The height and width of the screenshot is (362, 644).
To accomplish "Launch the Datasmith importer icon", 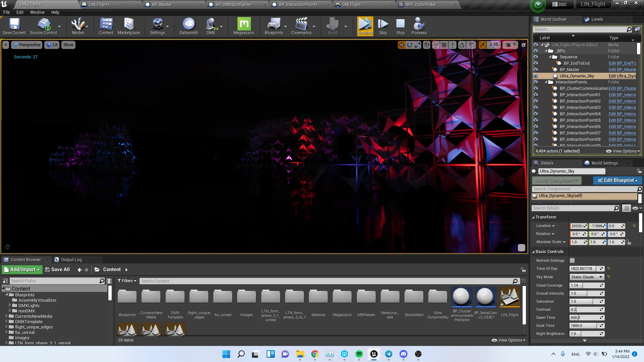I will 189,26.
